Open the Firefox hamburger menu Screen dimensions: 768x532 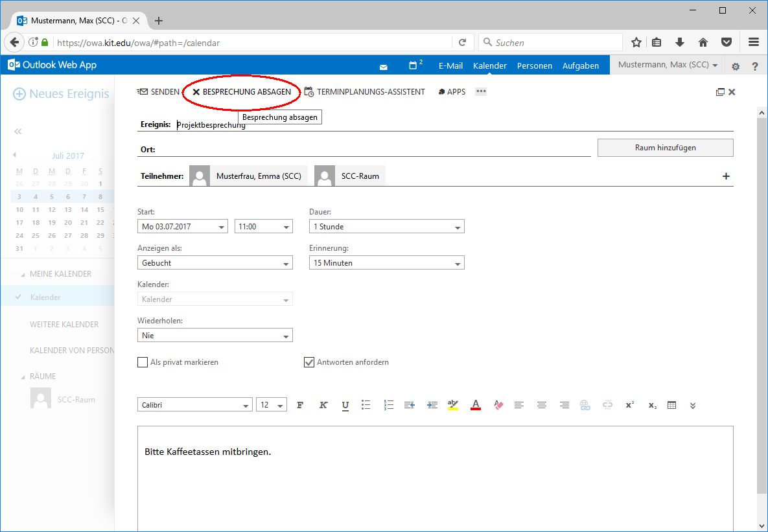pyautogui.click(x=754, y=43)
